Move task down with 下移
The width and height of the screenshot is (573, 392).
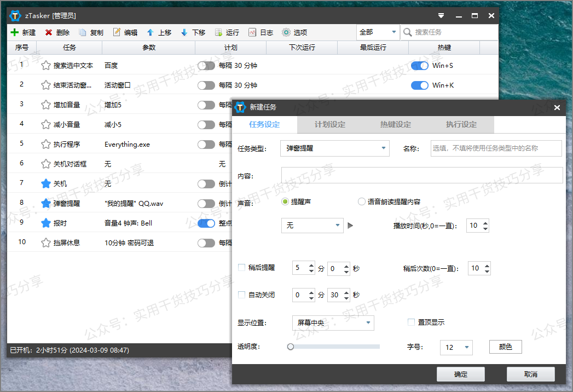[193, 32]
